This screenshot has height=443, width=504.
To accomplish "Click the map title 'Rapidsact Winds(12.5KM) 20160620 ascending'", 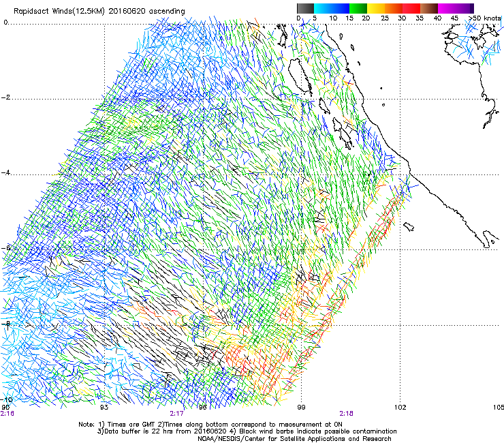I will click(x=99, y=12).
